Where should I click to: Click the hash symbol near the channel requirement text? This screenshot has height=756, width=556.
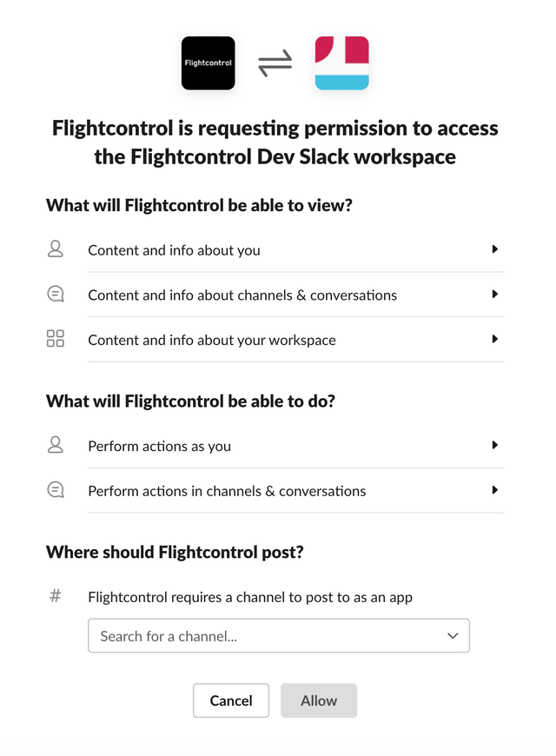point(56,596)
